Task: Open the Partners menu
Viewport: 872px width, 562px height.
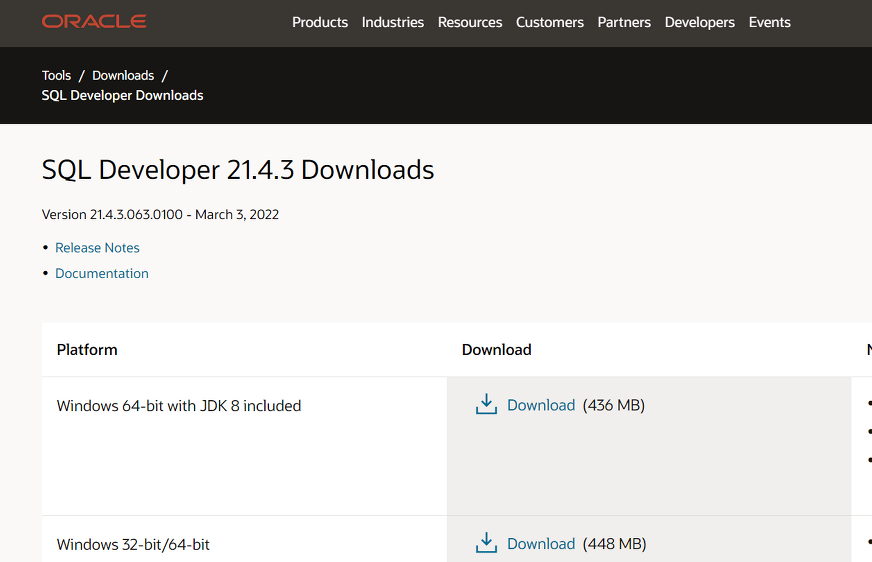Action: tap(624, 22)
